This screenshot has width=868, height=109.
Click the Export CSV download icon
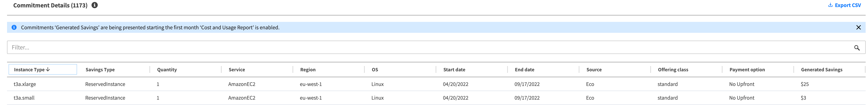[x=830, y=5]
